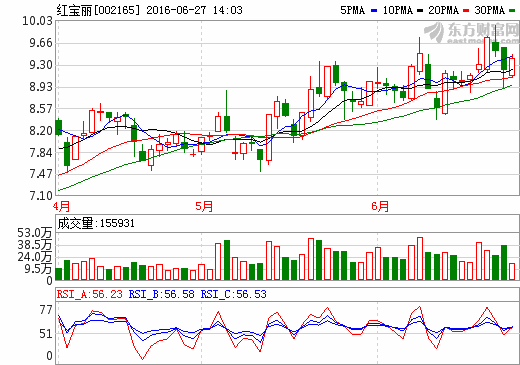Click the 9.5万 volume axis label
Viewport: 520px width, 365px height.
(x=38, y=269)
